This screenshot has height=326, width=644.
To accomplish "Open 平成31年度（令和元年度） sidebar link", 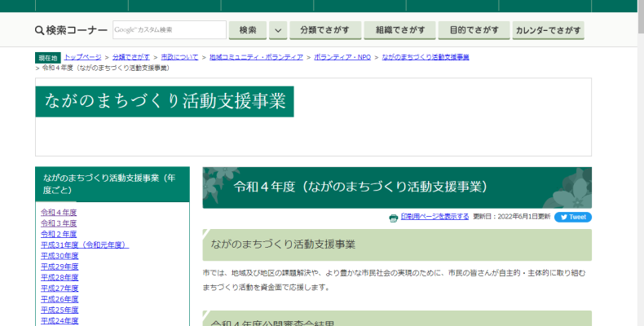I will (x=85, y=245).
